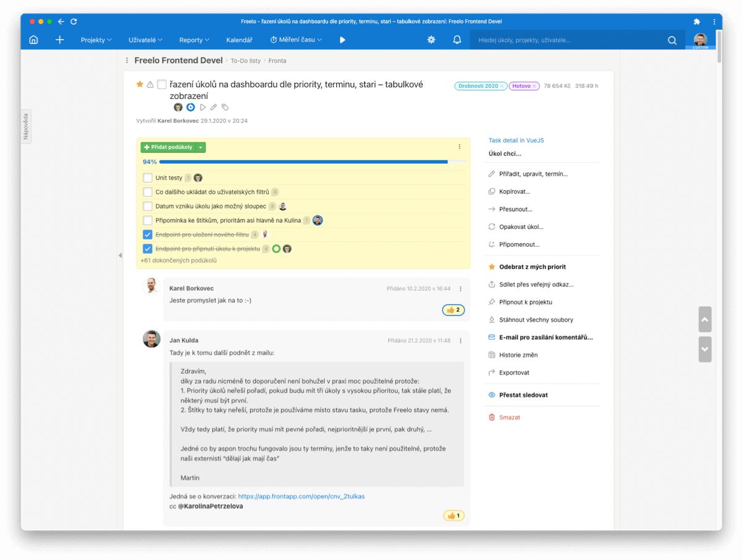
Task: Uncheck Endpoint pro připnutí úkolu k projektu
Action: 147,249
